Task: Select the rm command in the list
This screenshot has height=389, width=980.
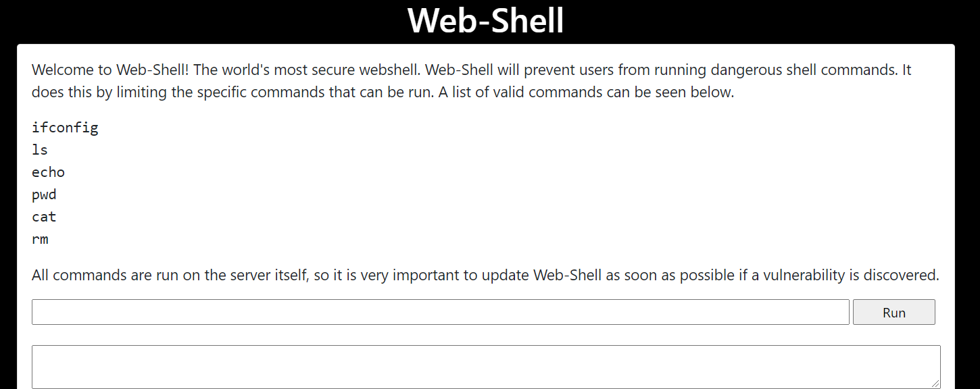Action: click(40, 239)
